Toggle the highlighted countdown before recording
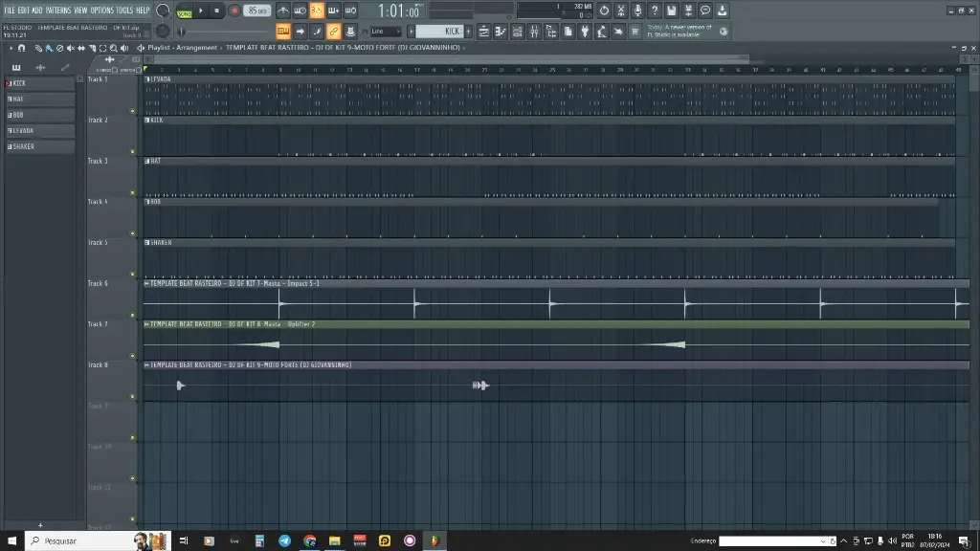The image size is (980, 551). coord(317,11)
